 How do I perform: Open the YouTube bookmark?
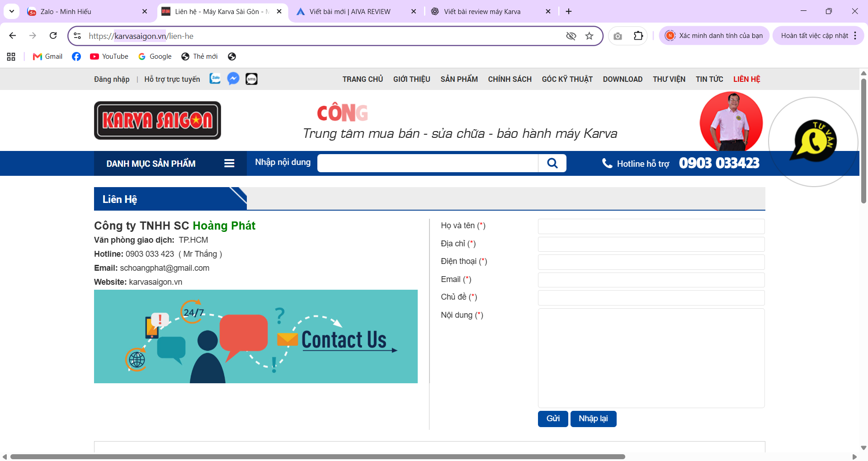tap(109, 56)
